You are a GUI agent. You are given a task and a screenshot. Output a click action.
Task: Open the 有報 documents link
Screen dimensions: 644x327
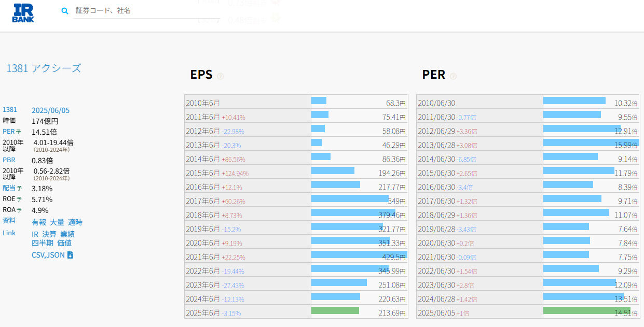[x=39, y=222]
